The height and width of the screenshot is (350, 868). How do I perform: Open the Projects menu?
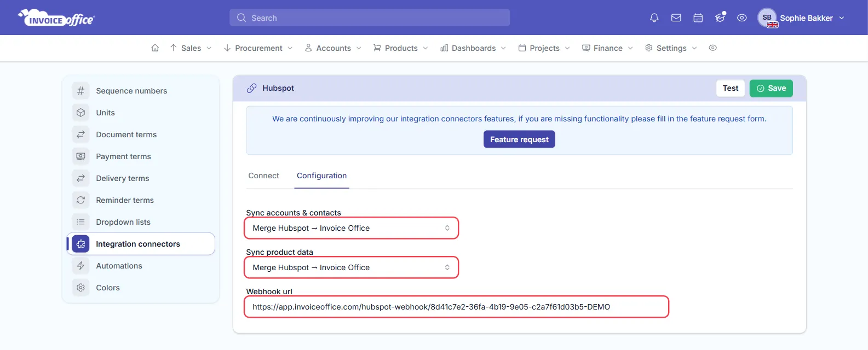click(x=544, y=48)
